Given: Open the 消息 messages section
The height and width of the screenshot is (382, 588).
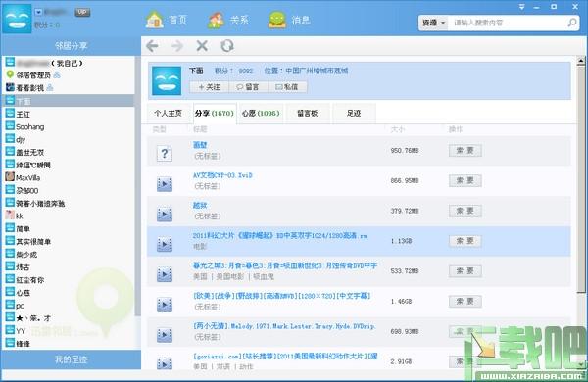Looking at the screenshot, I should click(x=289, y=20).
